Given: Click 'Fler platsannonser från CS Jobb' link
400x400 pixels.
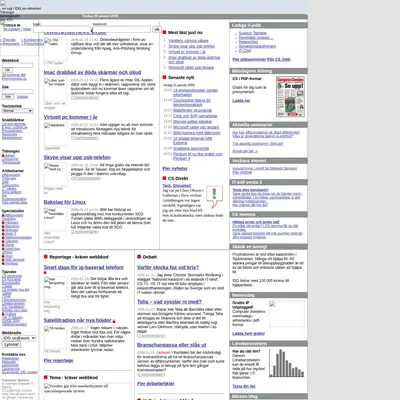Looking at the screenshot, I should [261, 59].
